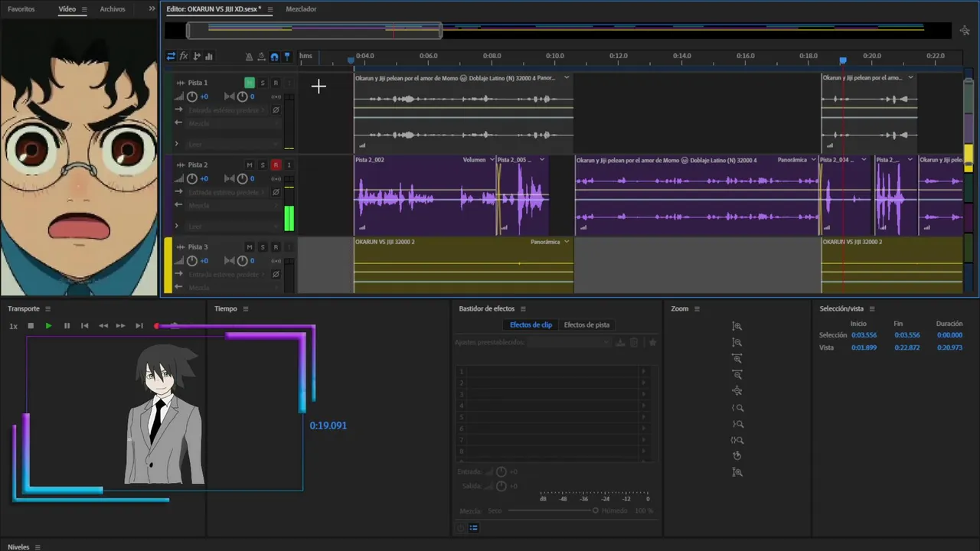Image resolution: width=980 pixels, height=551 pixels.
Task: Move playhead to previous marker
Action: point(85,326)
